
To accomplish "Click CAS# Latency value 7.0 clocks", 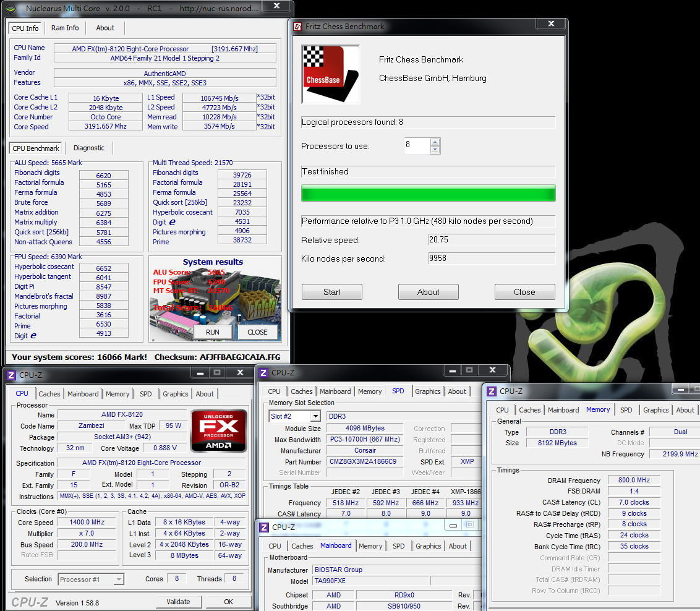I will pyautogui.click(x=634, y=502).
